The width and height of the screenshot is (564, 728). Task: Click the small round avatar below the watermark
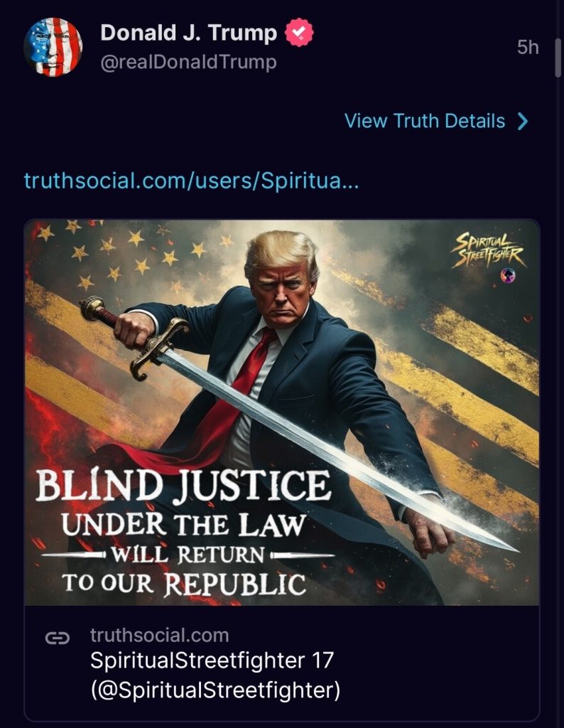pyautogui.click(x=508, y=276)
